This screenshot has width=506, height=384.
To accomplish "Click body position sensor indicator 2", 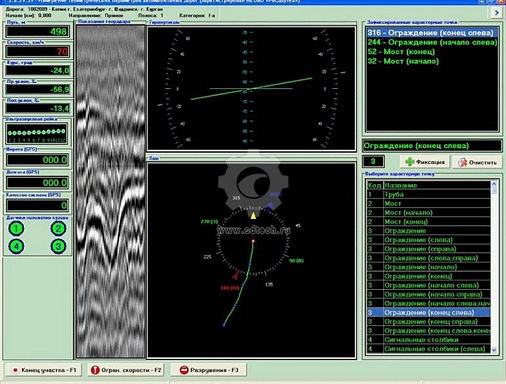I will (x=58, y=229).
